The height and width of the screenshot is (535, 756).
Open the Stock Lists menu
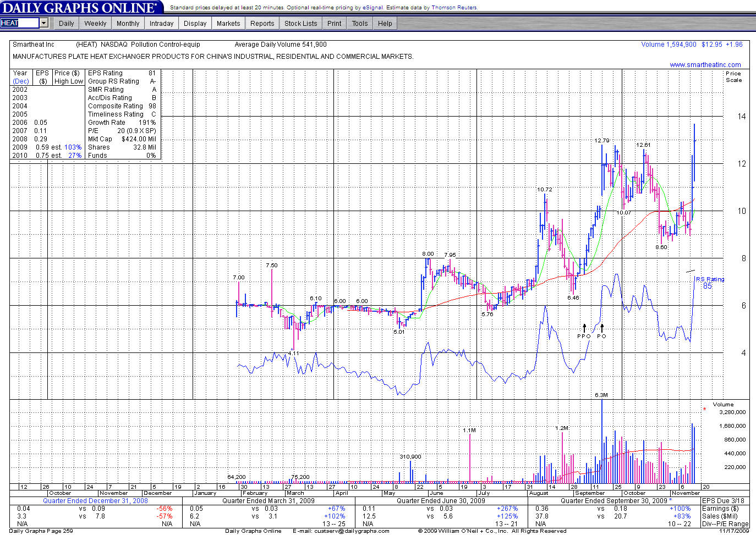[x=300, y=24]
